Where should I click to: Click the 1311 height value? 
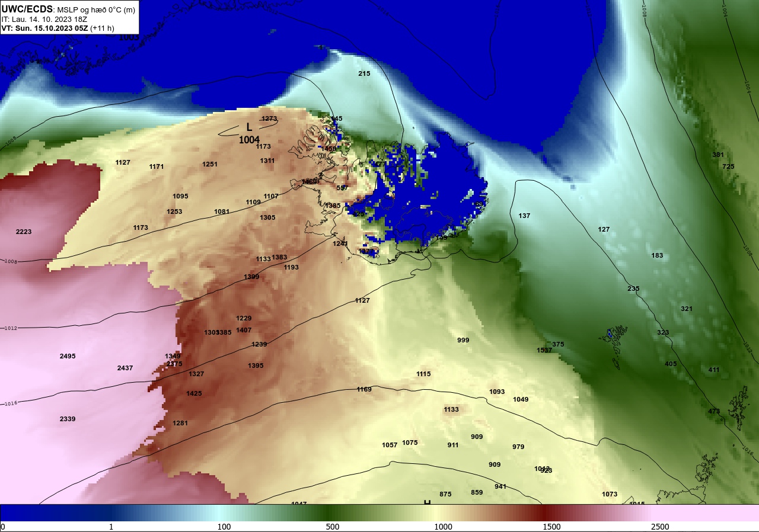pyautogui.click(x=267, y=161)
